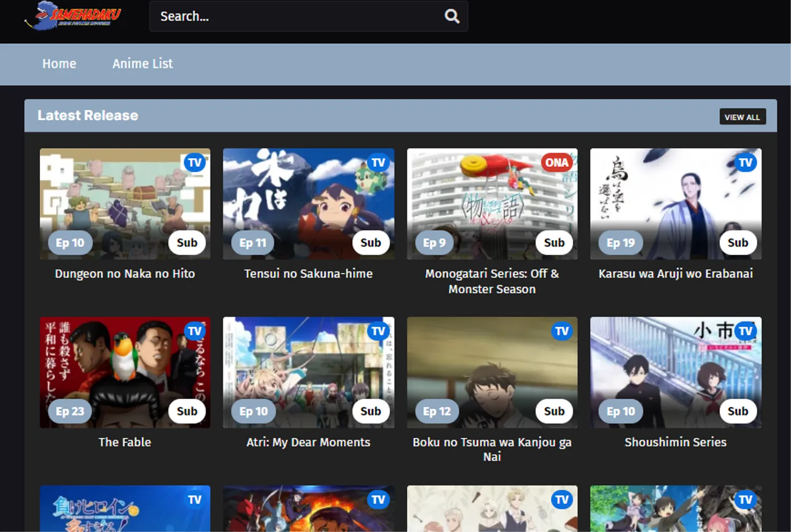Click the TV badge on Tensui no Sakuna-hime
Screen dimensions: 791x532
[x=378, y=163]
